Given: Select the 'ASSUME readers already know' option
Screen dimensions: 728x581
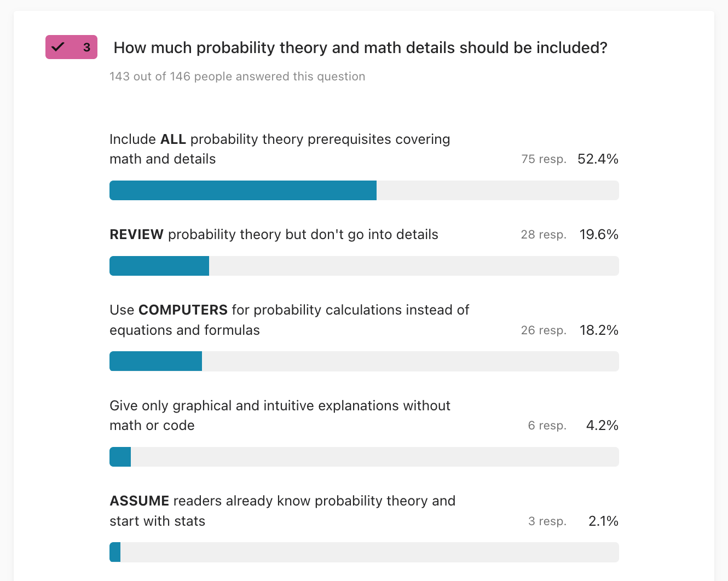Looking at the screenshot, I should click(282, 511).
